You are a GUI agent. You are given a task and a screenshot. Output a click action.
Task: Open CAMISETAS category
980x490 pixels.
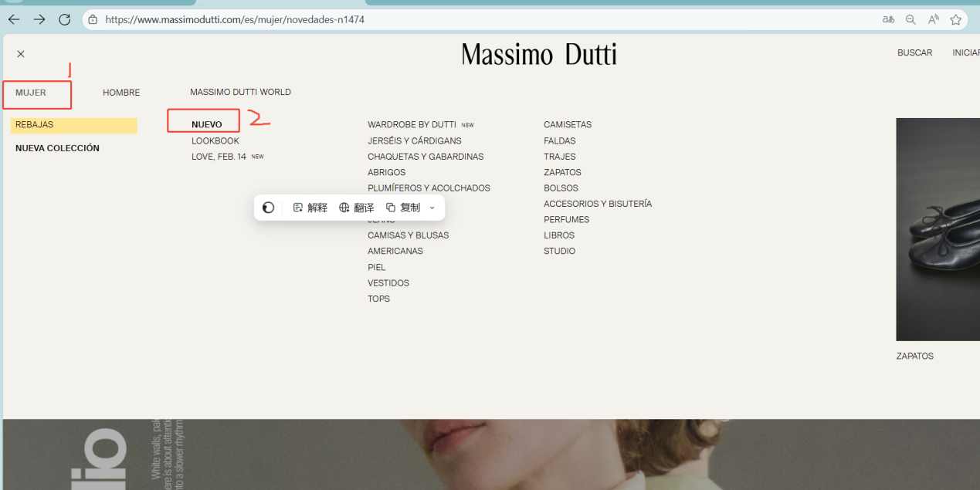coord(568,125)
